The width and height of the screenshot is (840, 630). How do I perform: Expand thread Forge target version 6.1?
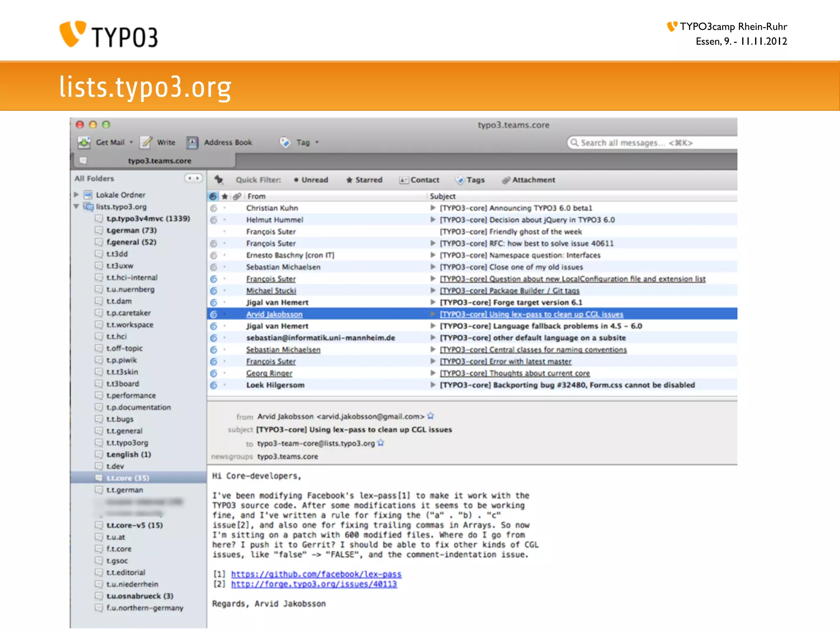(433, 302)
